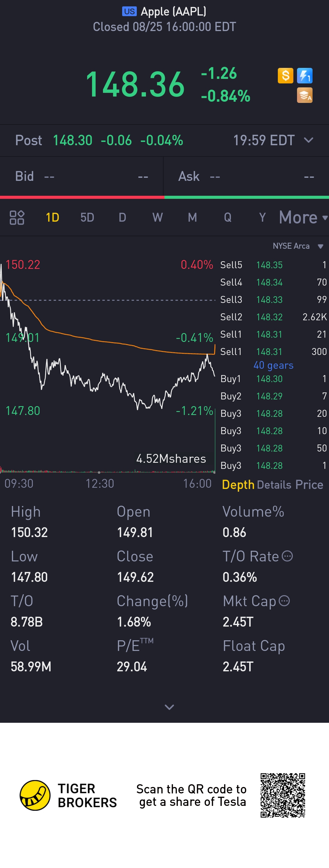Expand more stats with the bottom chevron
This screenshot has width=329, height=868.
[x=169, y=707]
